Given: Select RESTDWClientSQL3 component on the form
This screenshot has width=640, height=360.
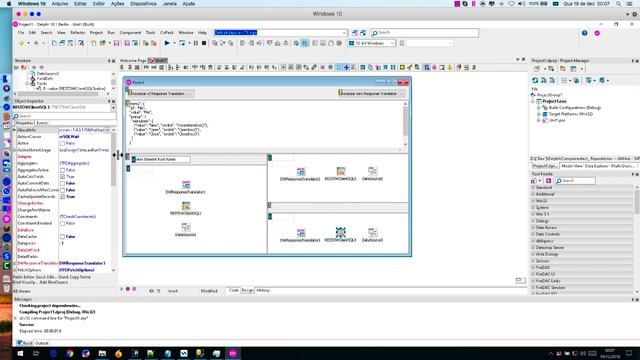Looking at the screenshot, I should click(340, 235).
